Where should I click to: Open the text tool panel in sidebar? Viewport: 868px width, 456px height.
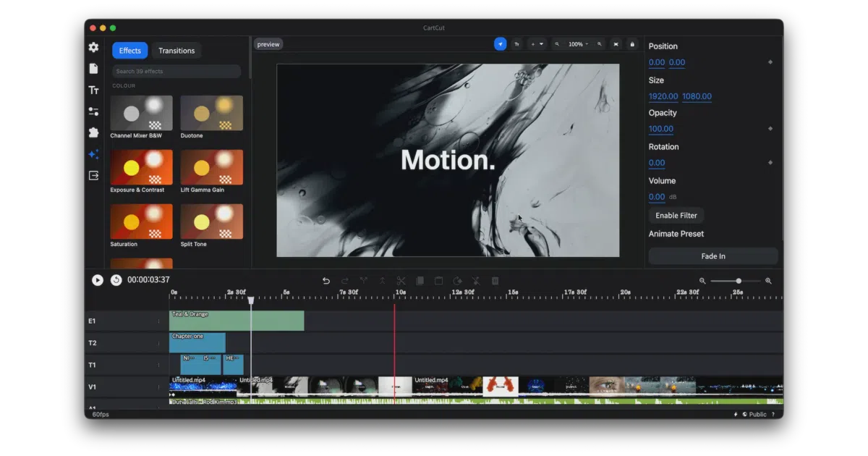[93, 90]
